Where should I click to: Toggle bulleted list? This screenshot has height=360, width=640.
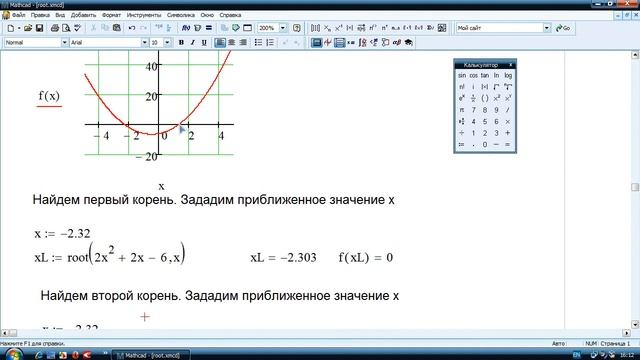258,42
